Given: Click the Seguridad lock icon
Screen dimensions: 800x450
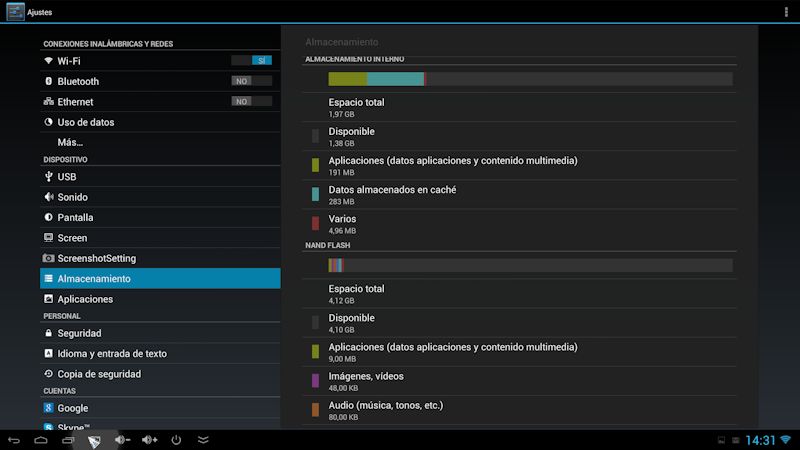Looking at the screenshot, I should tap(48, 333).
